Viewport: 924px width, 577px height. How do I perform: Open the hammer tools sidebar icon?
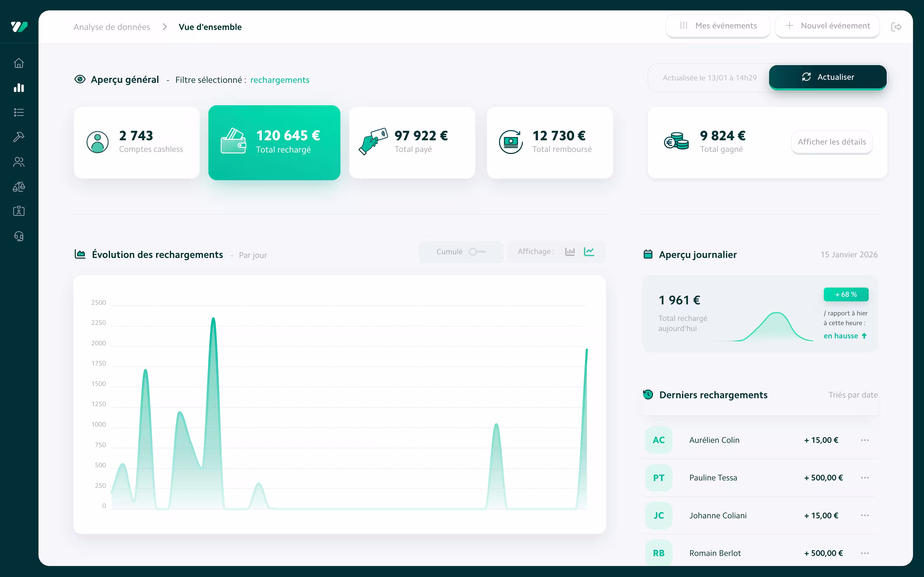pos(19,137)
